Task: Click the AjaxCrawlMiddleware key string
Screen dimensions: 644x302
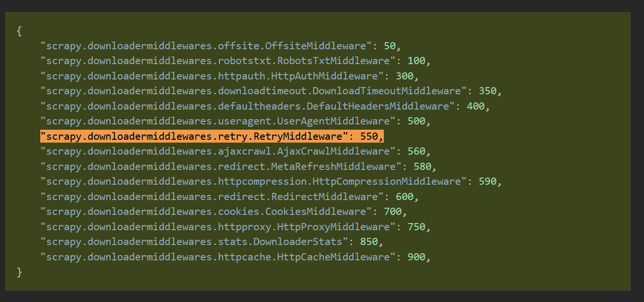Action: point(218,152)
